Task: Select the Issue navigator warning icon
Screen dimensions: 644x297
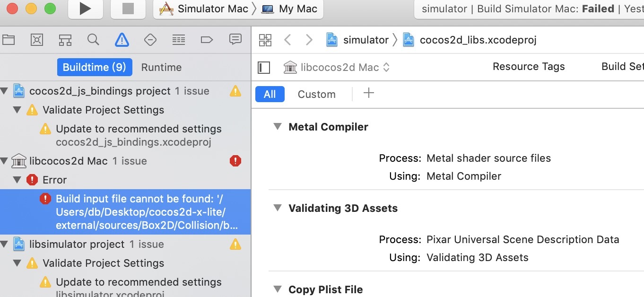Action: pos(122,40)
